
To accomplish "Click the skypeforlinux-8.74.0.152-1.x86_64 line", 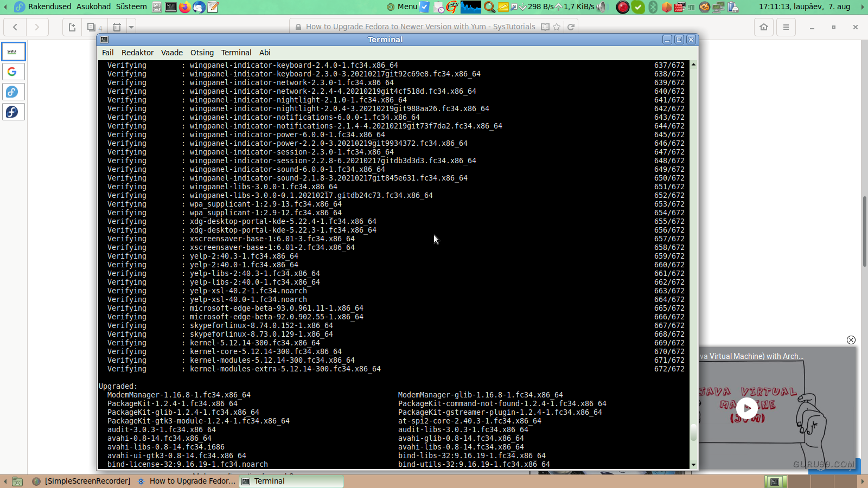I will point(261,325).
